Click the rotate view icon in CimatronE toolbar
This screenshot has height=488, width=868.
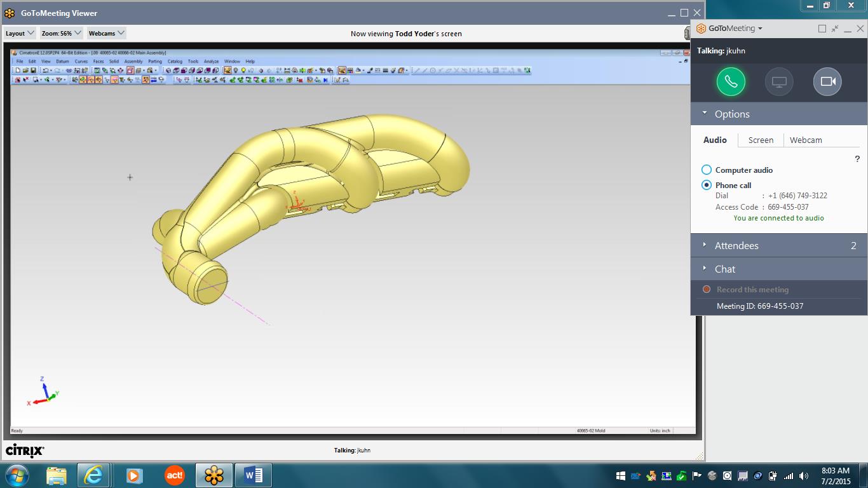[121, 70]
